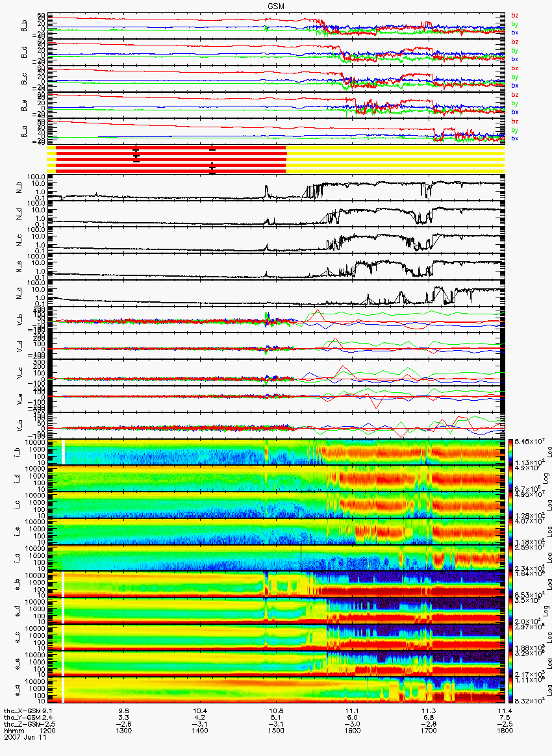Click the i_b ion spectrogram label

coord(18,453)
